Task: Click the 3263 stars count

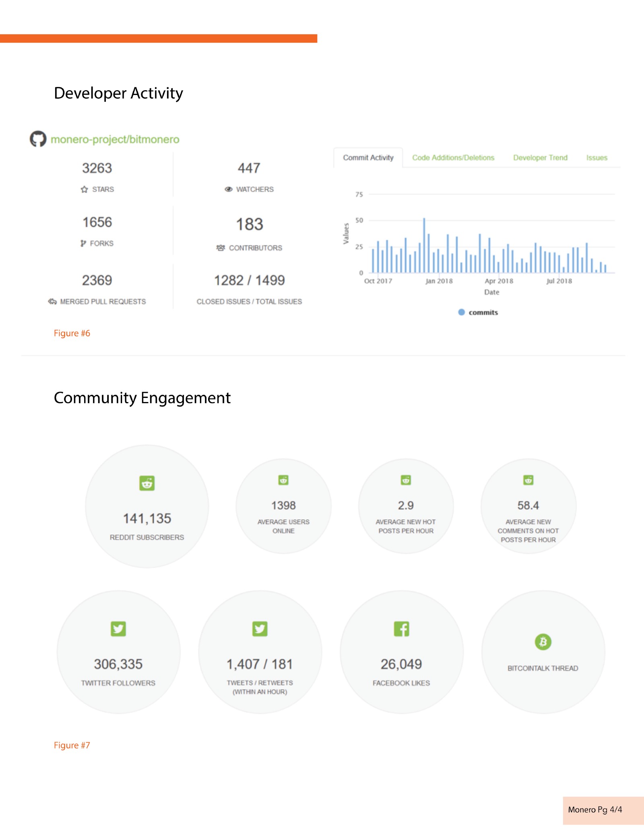Action: pos(97,168)
